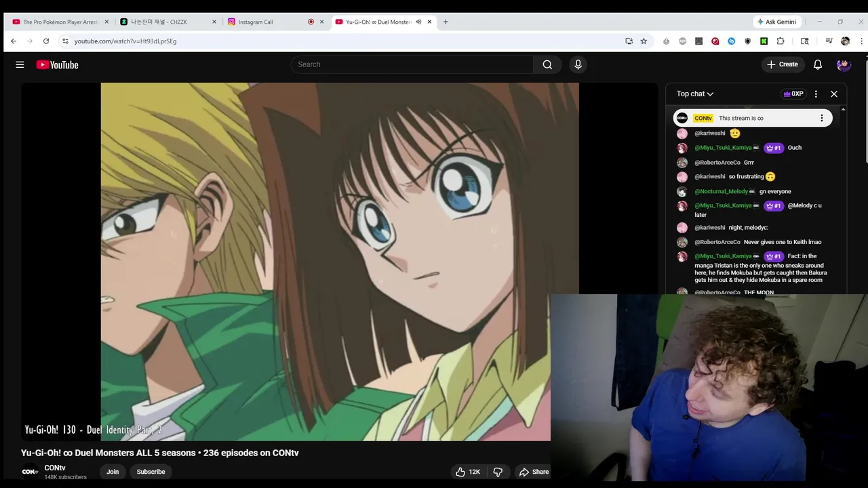The image size is (868, 488).
Task: Click the 12K like count
Action: point(475,472)
